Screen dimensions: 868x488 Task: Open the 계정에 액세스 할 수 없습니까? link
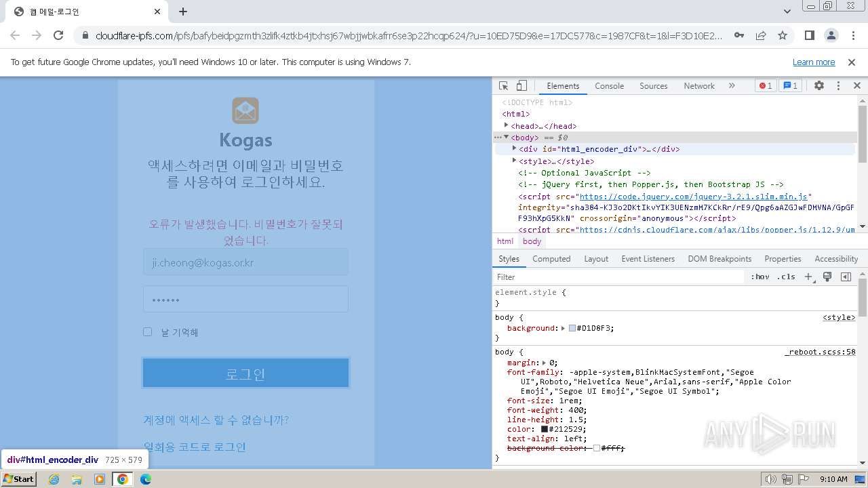[x=216, y=420]
